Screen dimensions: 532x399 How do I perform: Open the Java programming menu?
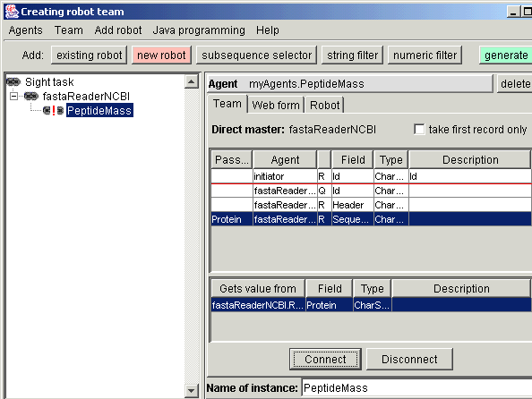point(199,30)
